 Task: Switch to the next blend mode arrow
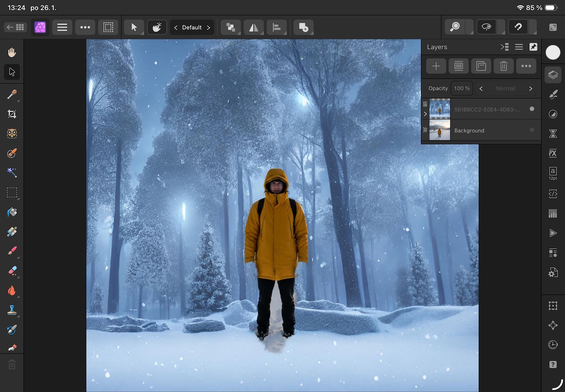531,89
